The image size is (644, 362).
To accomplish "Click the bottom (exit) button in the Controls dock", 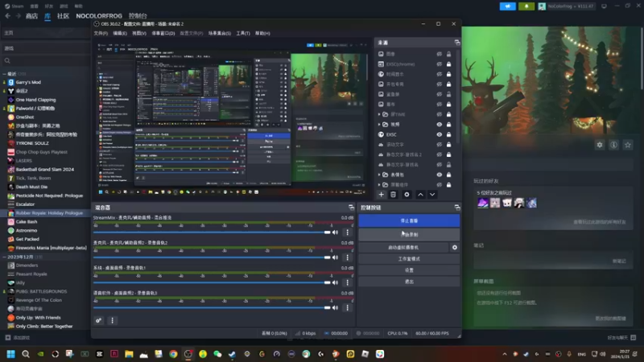I will [409, 282].
